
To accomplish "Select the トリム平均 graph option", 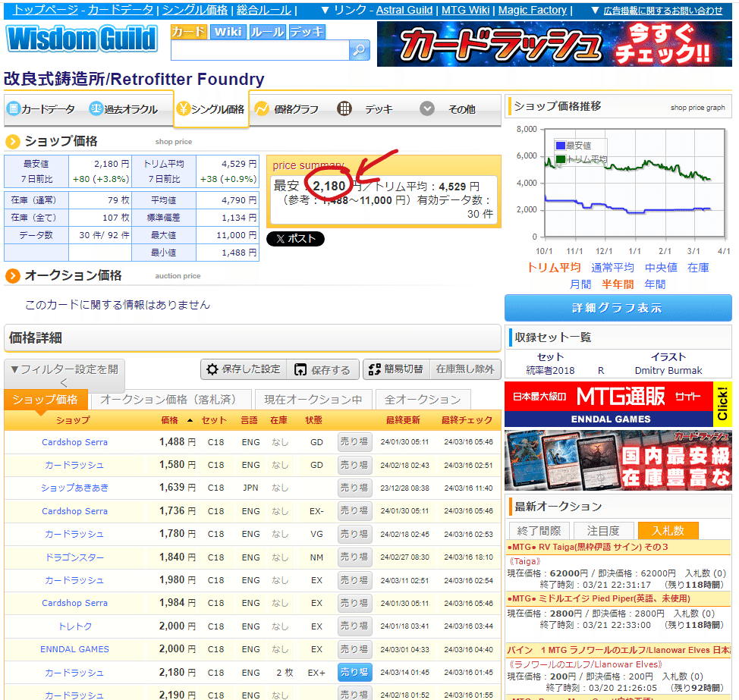I will tap(554, 268).
